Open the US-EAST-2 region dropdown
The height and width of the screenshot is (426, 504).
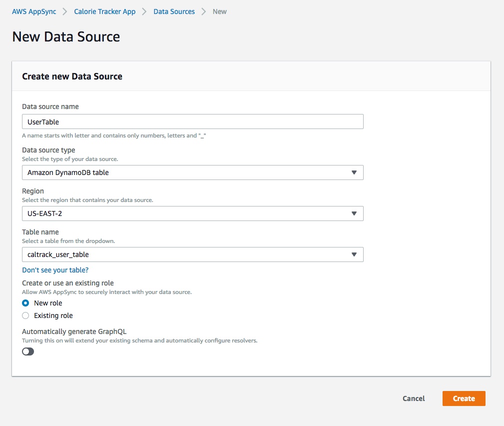point(192,213)
